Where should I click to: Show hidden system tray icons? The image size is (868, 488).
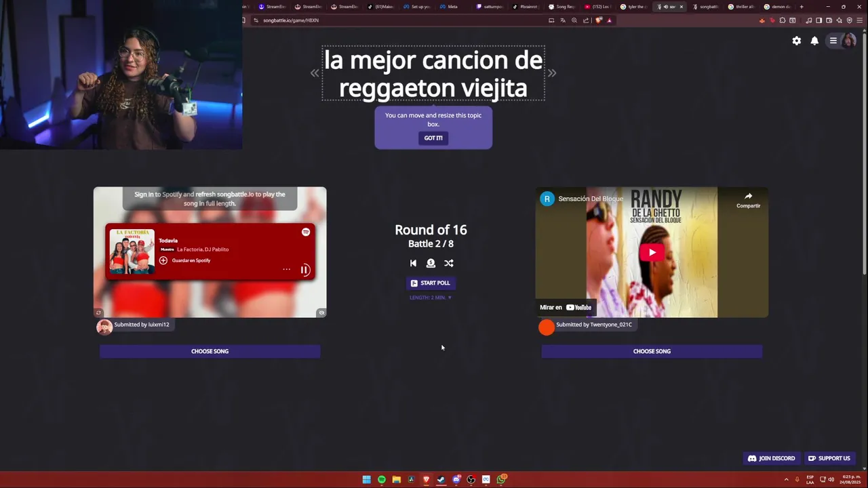coord(787,479)
